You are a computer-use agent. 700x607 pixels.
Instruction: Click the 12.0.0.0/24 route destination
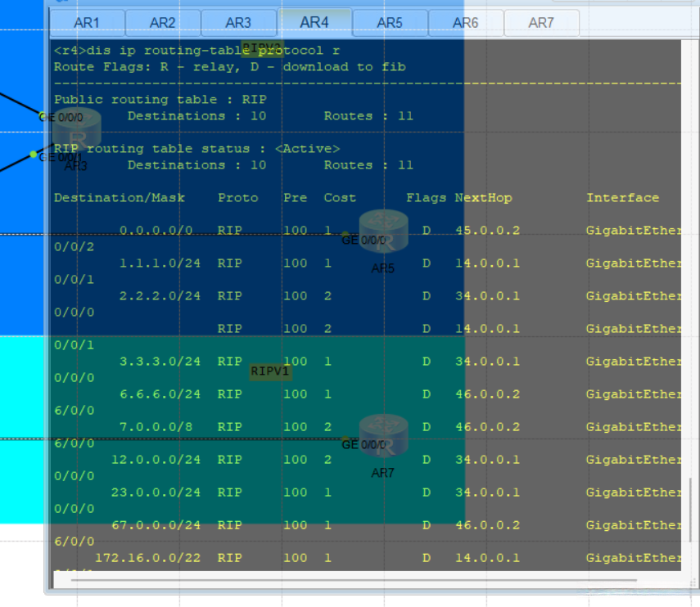point(156,460)
